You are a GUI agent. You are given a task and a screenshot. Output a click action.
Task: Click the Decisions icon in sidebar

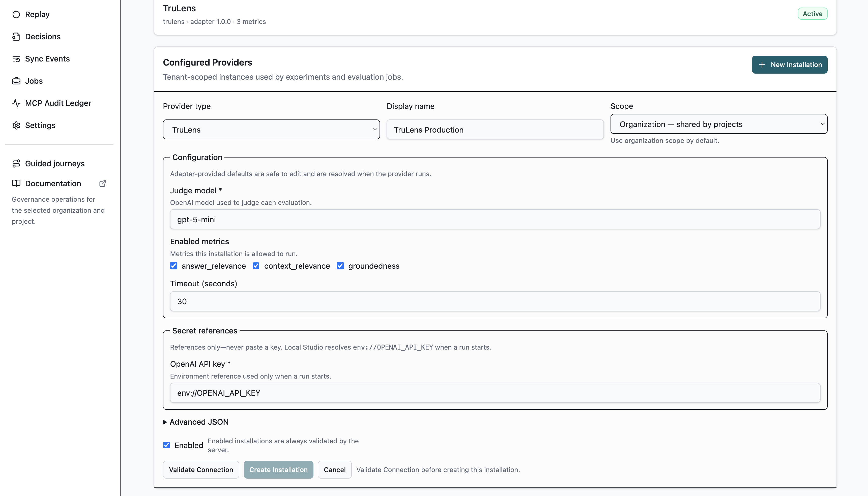tap(16, 37)
